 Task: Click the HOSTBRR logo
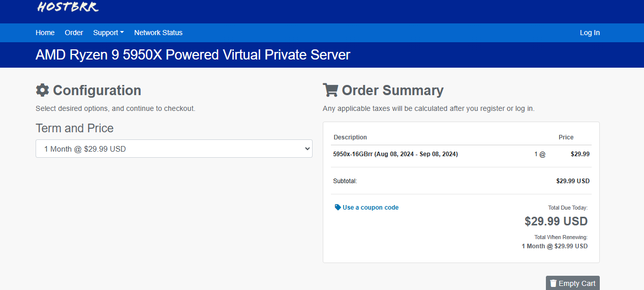[x=68, y=6]
